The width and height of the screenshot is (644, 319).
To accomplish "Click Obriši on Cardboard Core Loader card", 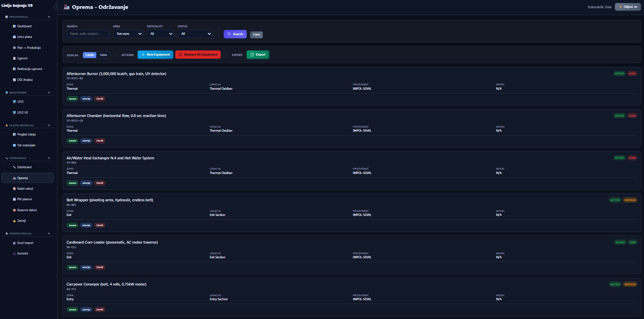I will tap(100, 267).
